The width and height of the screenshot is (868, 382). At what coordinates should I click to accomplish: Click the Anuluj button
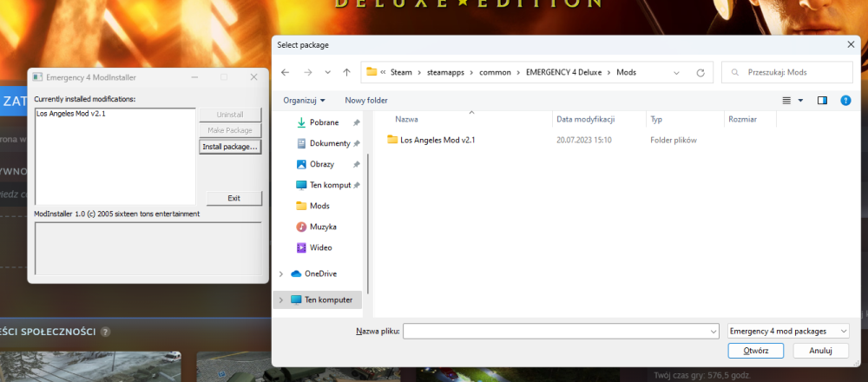click(x=821, y=351)
